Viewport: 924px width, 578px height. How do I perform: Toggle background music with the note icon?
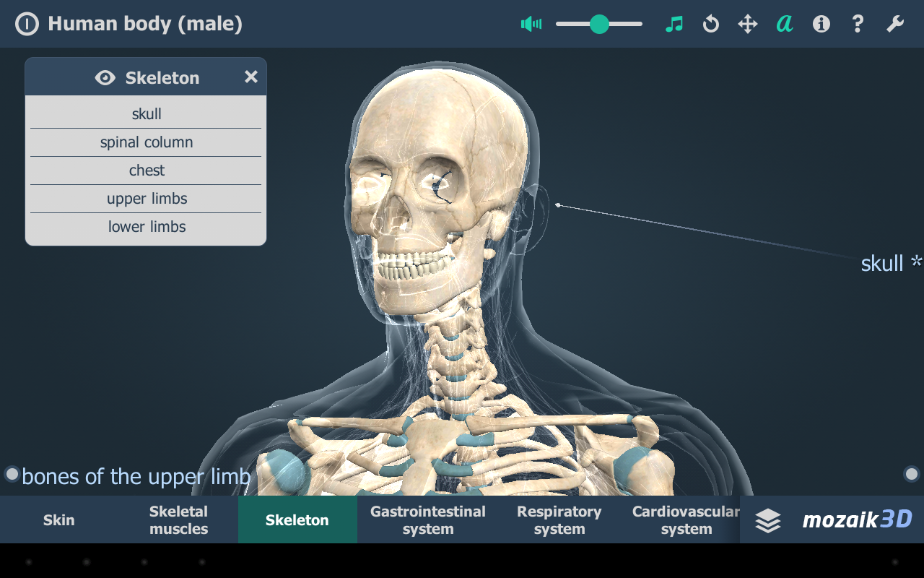click(674, 23)
